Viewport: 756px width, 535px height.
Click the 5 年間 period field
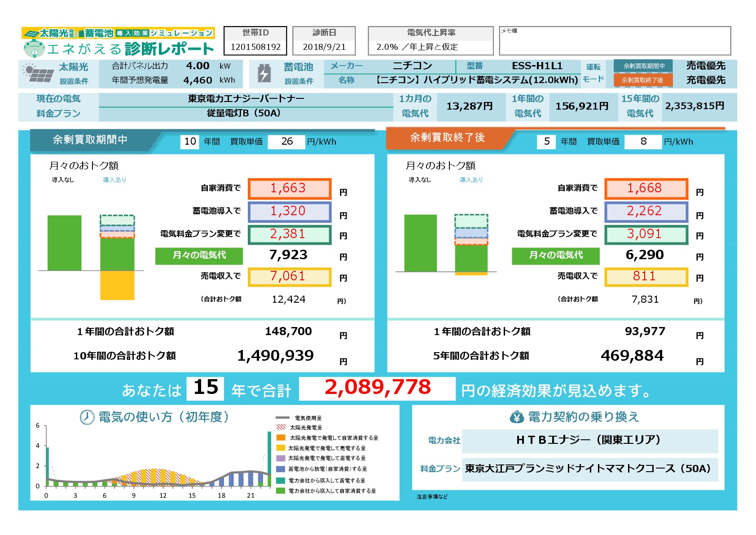[x=547, y=141]
